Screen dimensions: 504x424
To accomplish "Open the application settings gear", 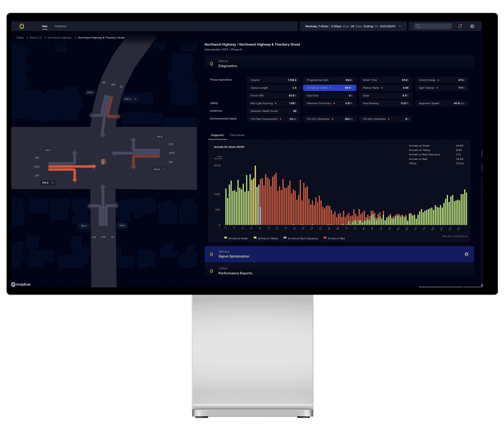I will tap(472, 26).
